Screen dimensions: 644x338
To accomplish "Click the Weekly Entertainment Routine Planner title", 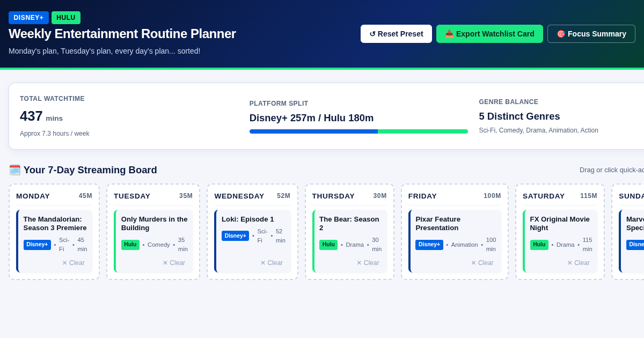I will coord(122,34).
